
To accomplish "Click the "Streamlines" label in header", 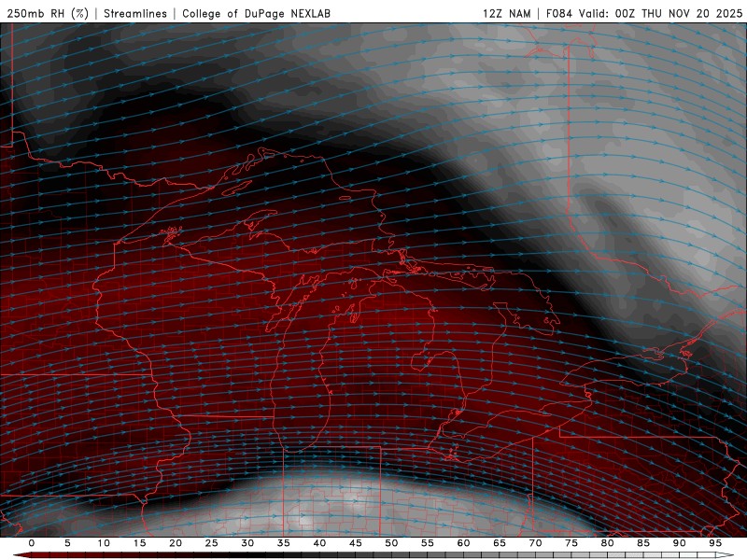I will coord(135,13).
